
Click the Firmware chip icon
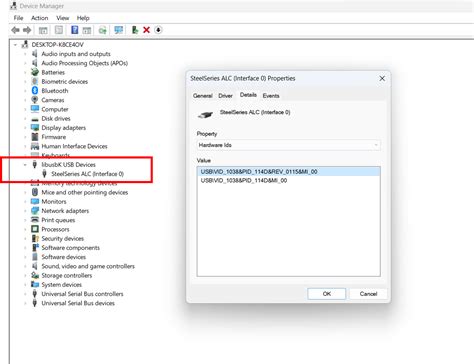pos(35,137)
